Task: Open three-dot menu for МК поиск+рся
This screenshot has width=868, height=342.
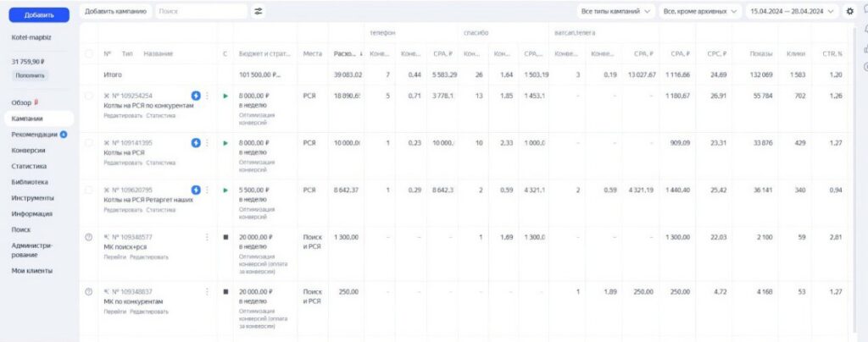Action: coord(208,237)
